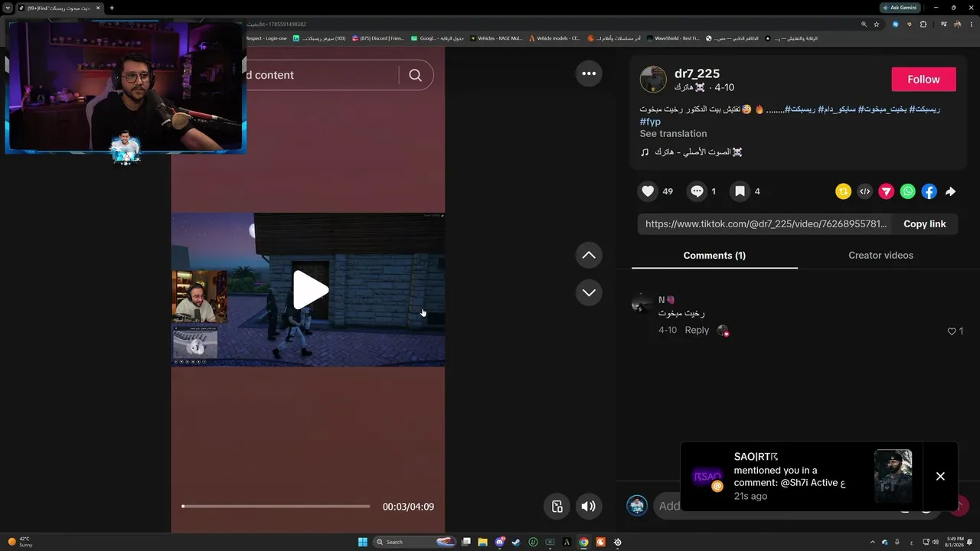This screenshot has width=980, height=551.
Task: Open the three-dots more options menu
Action: point(589,73)
